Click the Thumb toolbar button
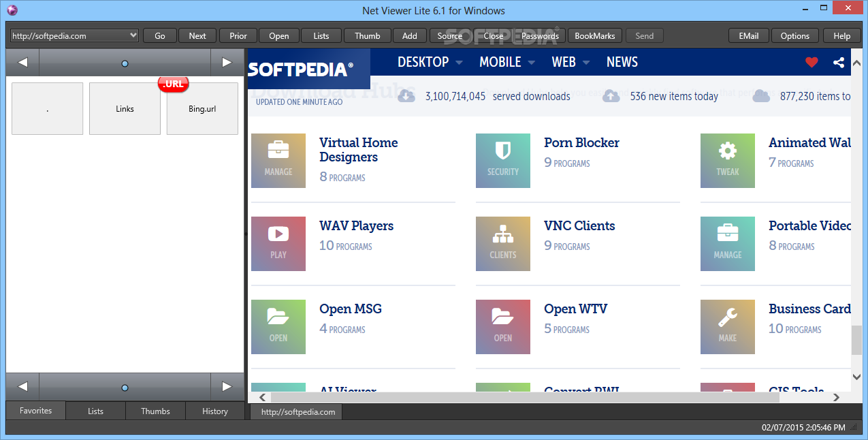This screenshot has width=868, height=440. coord(368,35)
